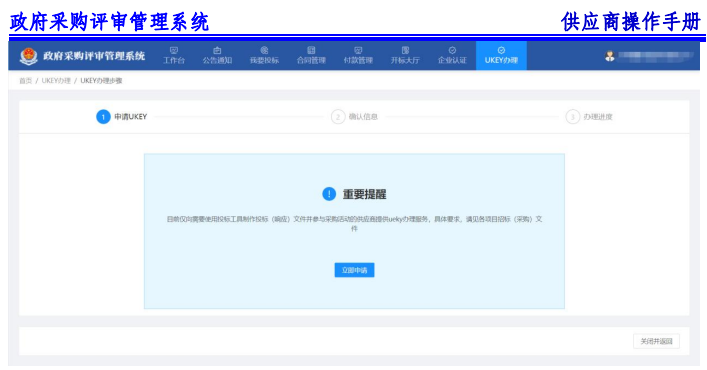Select step 2 确认信息 circle
The height and width of the screenshot is (370, 707).
(x=338, y=117)
